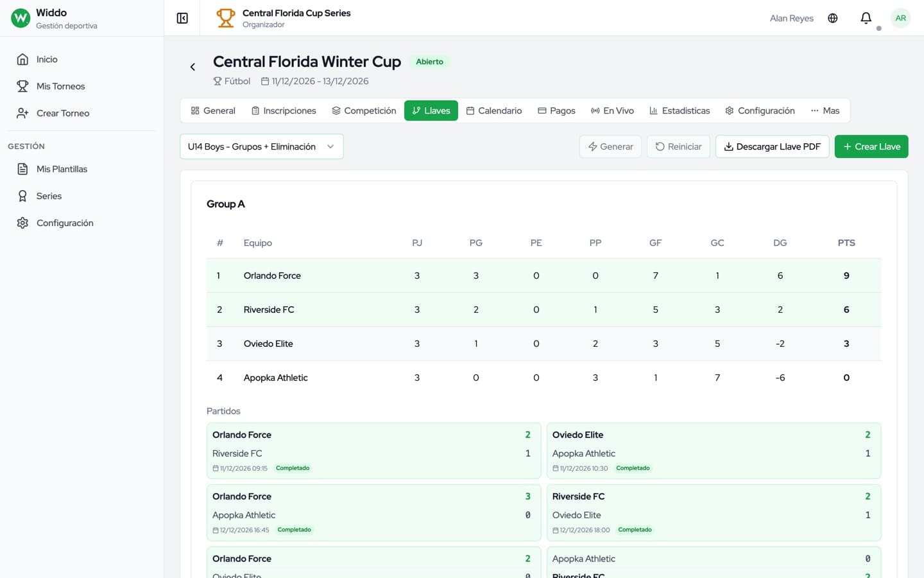Go to Inicio in the sidebar

pyautogui.click(x=81, y=59)
